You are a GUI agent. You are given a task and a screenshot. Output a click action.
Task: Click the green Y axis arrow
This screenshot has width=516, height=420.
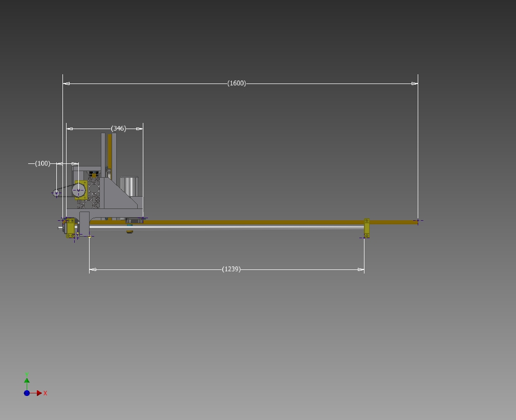[27, 380]
